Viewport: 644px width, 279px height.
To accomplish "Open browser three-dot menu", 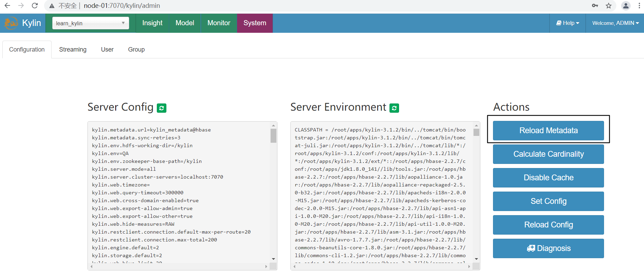I will pos(639,6).
